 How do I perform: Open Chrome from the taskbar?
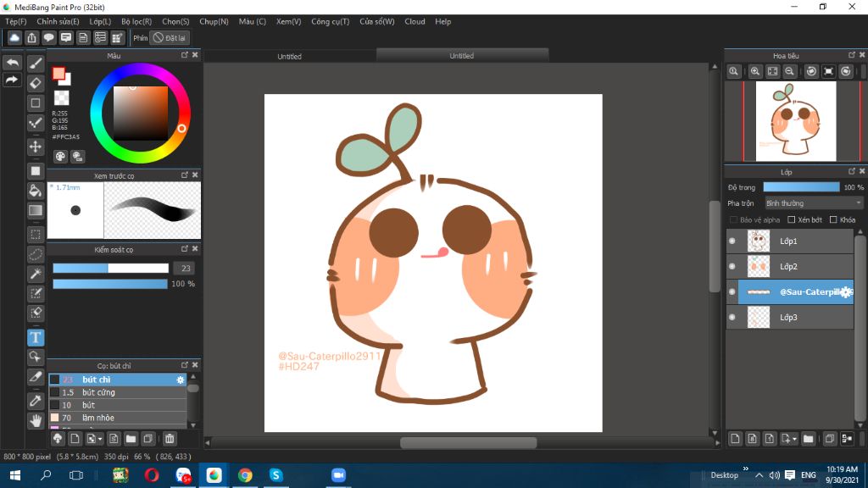pyautogui.click(x=245, y=475)
